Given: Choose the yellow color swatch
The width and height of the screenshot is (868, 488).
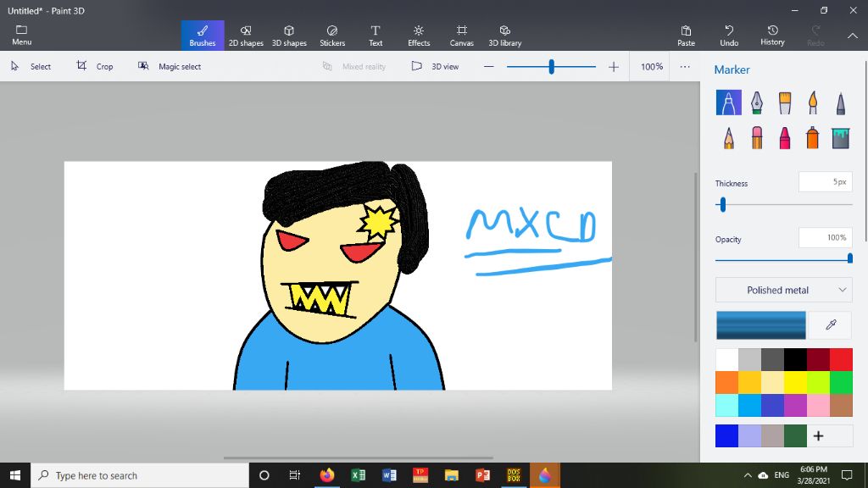Looking at the screenshot, I should [795, 382].
